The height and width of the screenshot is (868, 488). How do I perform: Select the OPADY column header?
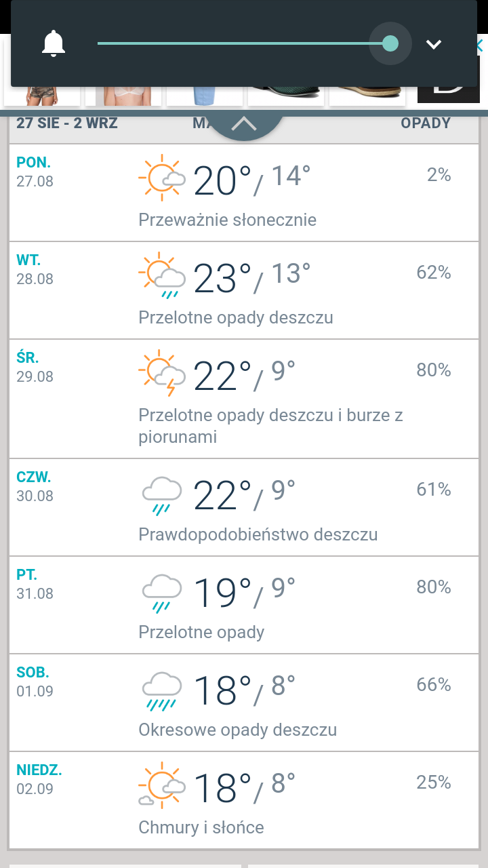pyautogui.click(x=426, y=123)
